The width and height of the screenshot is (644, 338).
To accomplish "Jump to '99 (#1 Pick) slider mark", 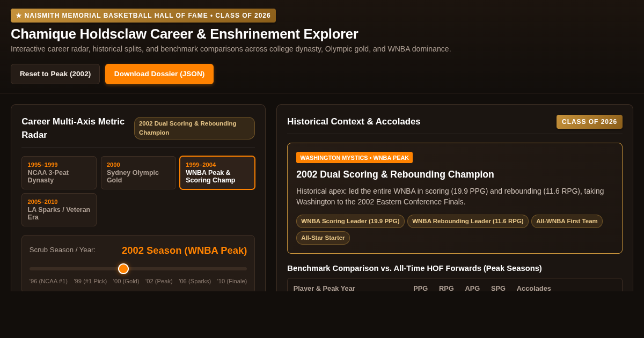I will coord(90,281).
